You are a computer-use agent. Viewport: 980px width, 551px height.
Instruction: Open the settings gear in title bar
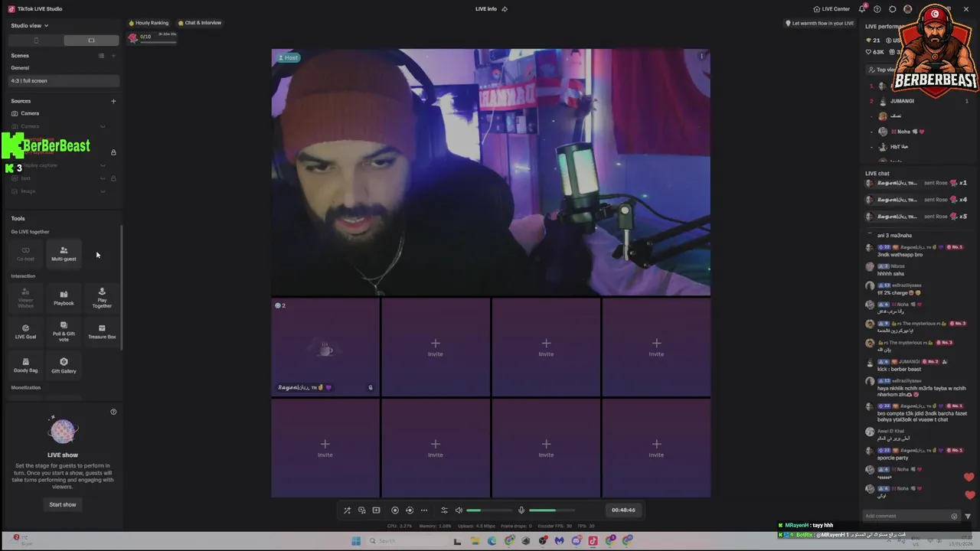893,9
